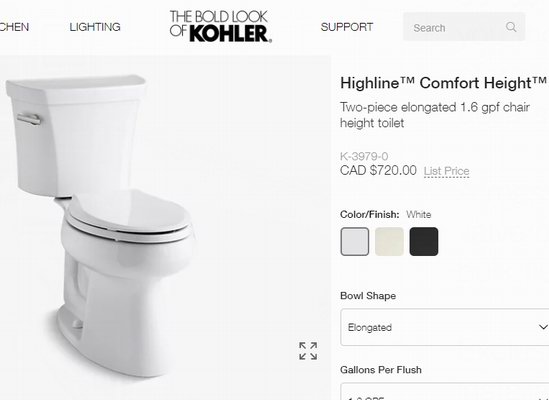549x400 pixels.
Task: Focus the Search input field
Action: [455, 27]
